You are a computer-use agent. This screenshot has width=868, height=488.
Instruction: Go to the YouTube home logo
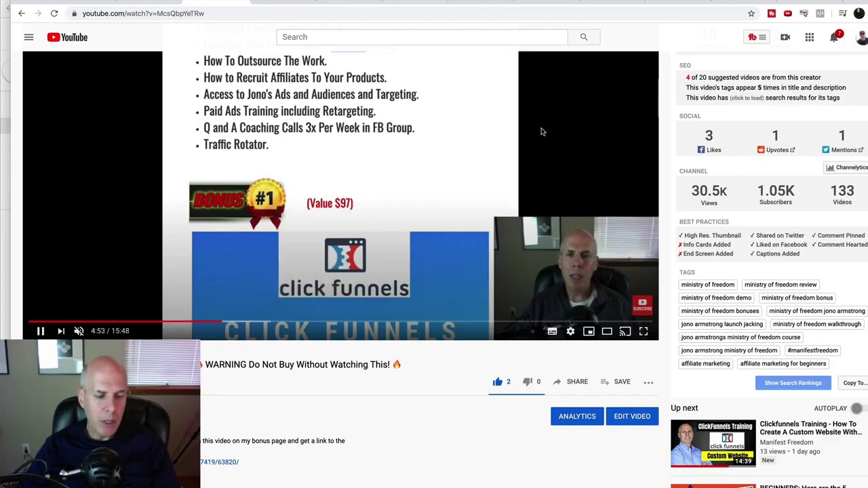pos(67,37)
